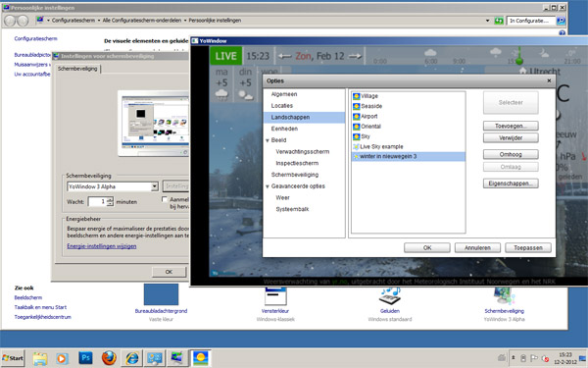The height and width of the screenshot is (368, 588).
Task: Open Taakbalk en menu Start link
Action: point(40,307)
